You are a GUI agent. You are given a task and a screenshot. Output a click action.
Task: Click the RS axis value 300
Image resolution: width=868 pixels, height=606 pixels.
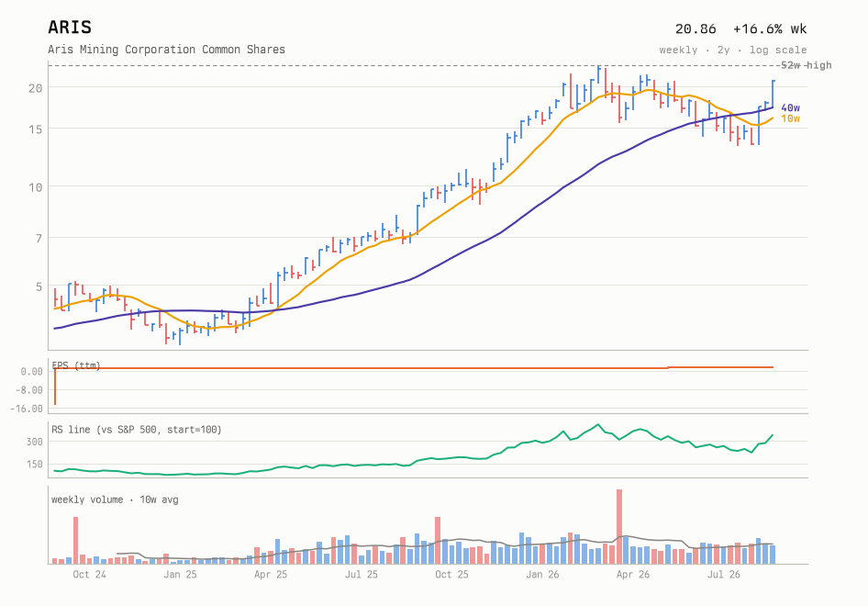(34, 442)
